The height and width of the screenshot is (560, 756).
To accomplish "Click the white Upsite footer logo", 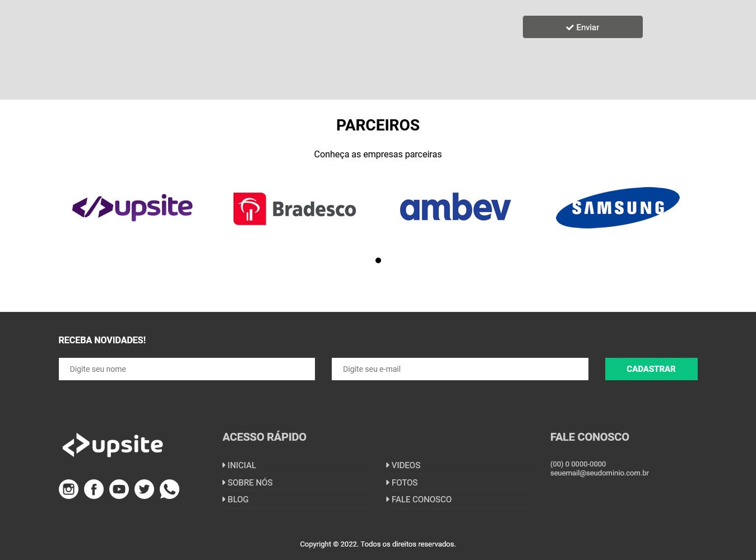I will coord(113,445).
